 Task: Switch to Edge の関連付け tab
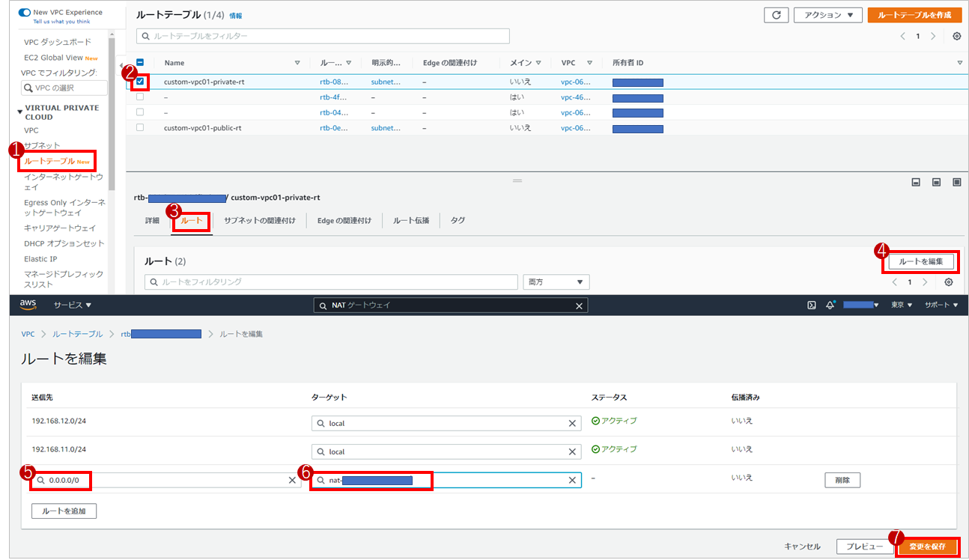click(344, 221)
